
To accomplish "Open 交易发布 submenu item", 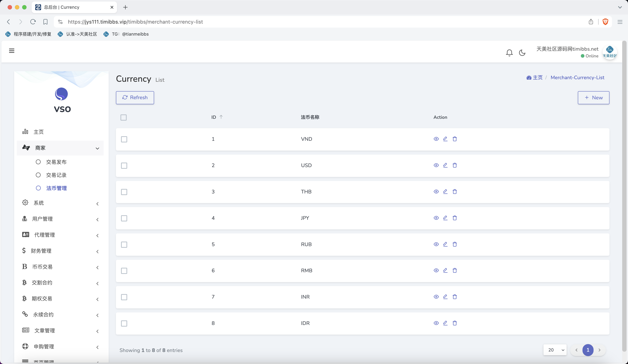I will [x=56, y=162].
